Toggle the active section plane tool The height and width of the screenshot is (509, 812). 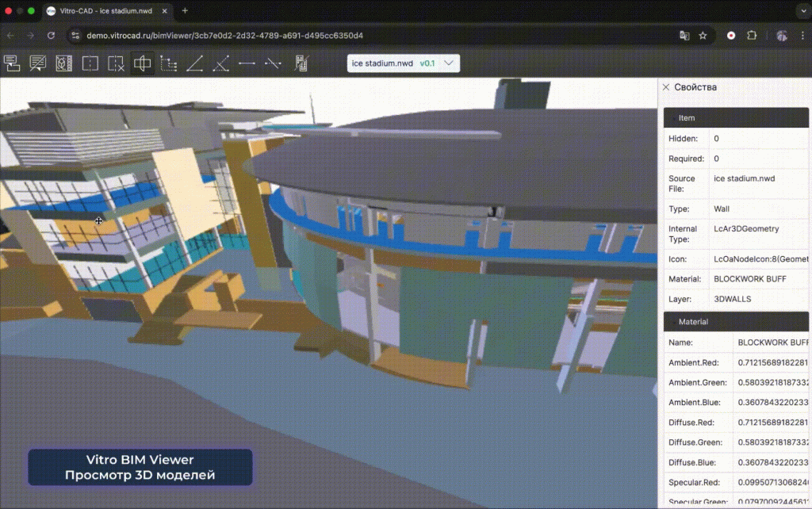143,63
